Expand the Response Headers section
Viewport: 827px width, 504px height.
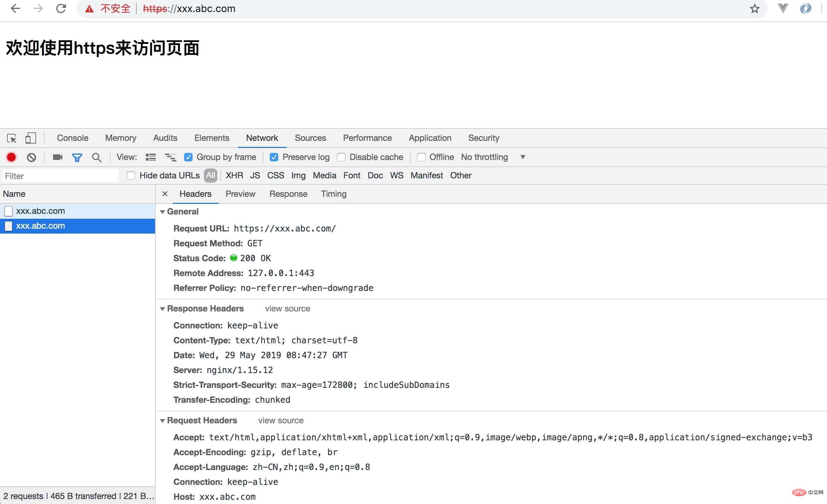163,308
